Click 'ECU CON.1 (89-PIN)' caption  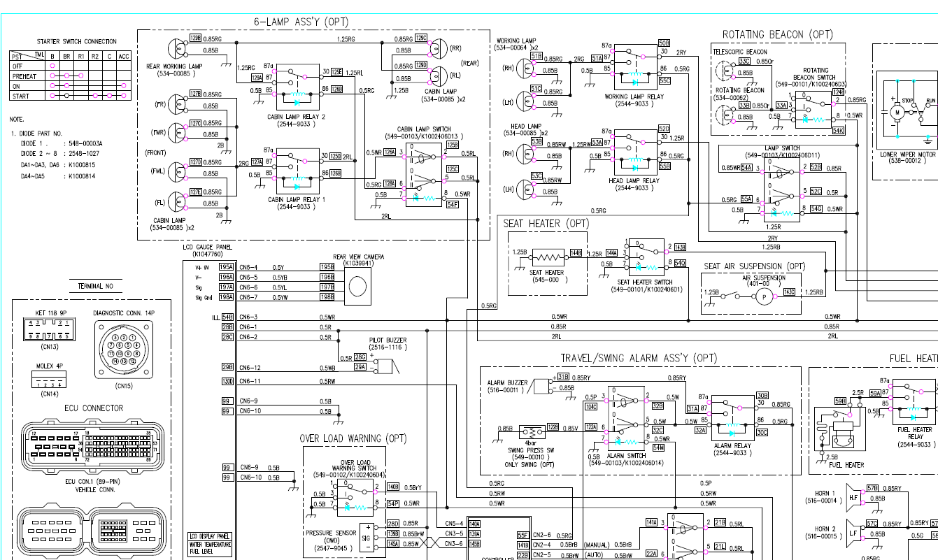(93, 482)
